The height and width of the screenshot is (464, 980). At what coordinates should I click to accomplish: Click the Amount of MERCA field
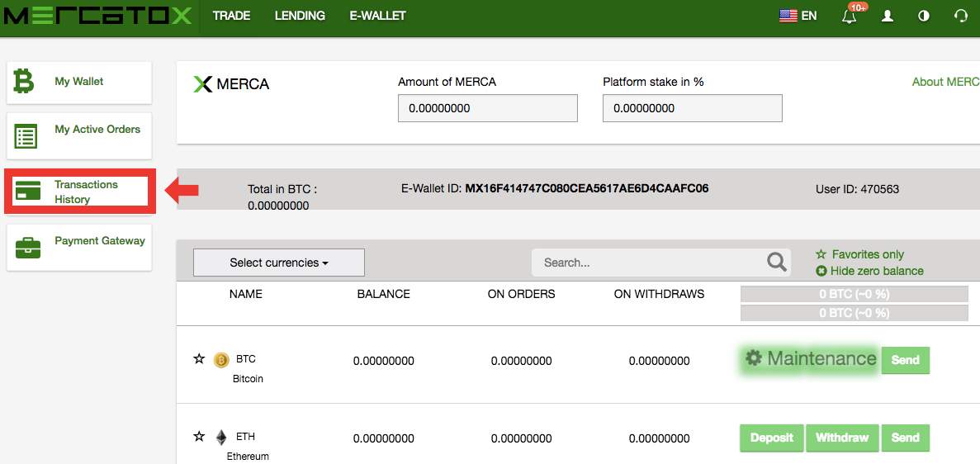487,108
